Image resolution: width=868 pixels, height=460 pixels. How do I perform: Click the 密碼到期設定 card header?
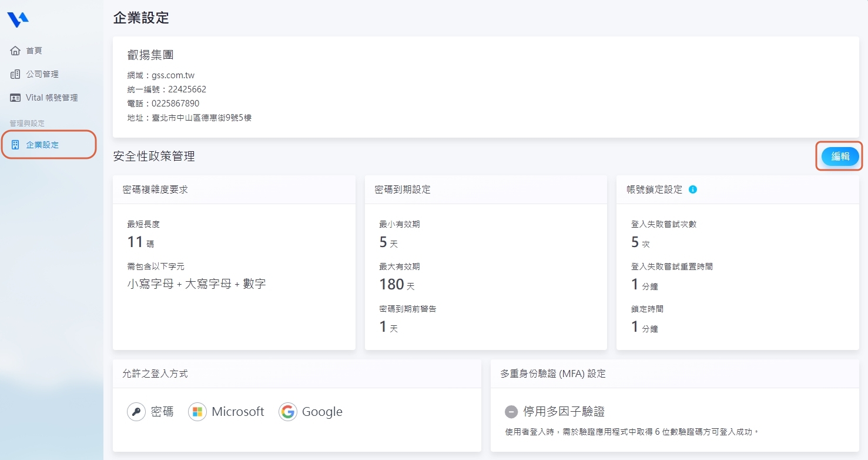point(403,189)
